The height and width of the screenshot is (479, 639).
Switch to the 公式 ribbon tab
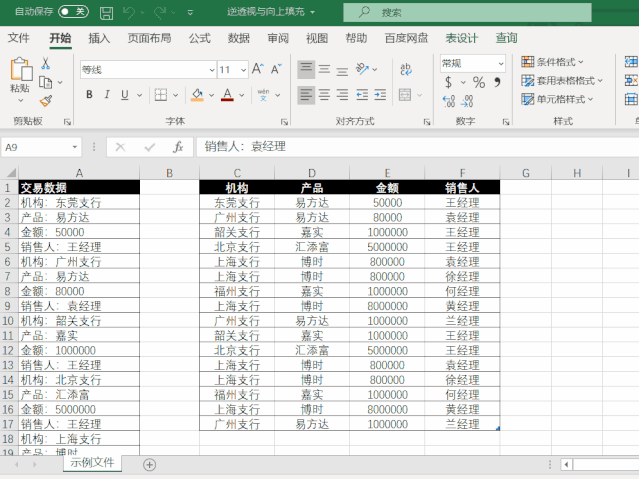click(x=199, y=38)
